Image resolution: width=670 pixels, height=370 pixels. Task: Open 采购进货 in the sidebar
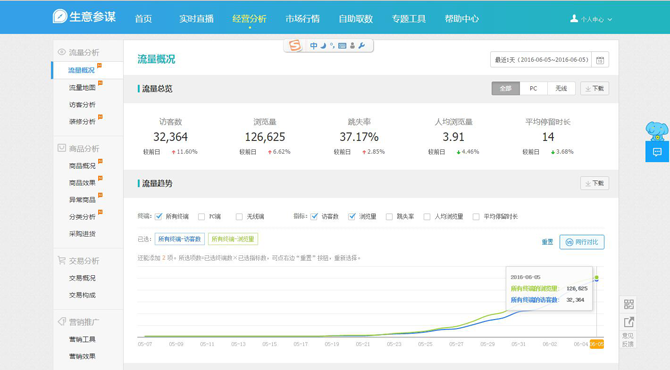[x=82, y=234]
